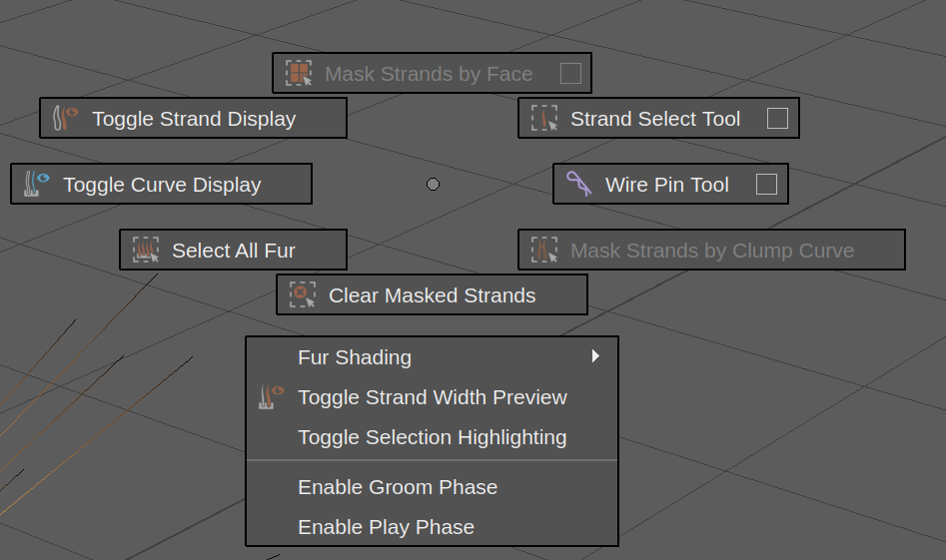
Task: Click the Select All Fur icon
Action: click(x=146, y=250)
